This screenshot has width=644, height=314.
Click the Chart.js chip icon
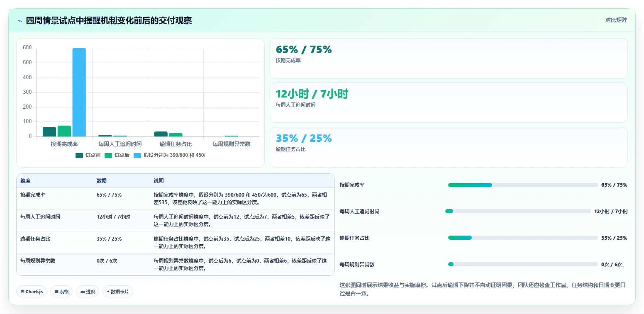22,292
